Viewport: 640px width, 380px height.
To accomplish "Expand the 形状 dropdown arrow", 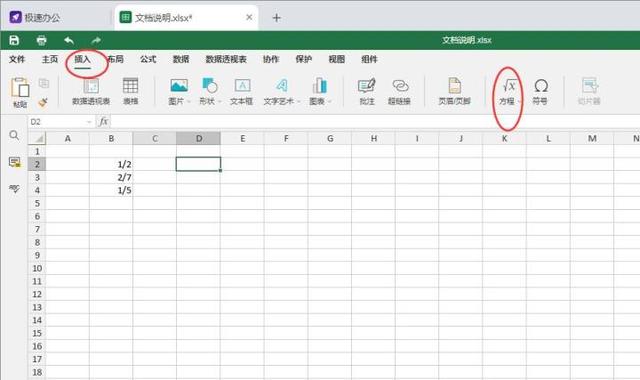I will pyautogui.click(x=220, y=102).
